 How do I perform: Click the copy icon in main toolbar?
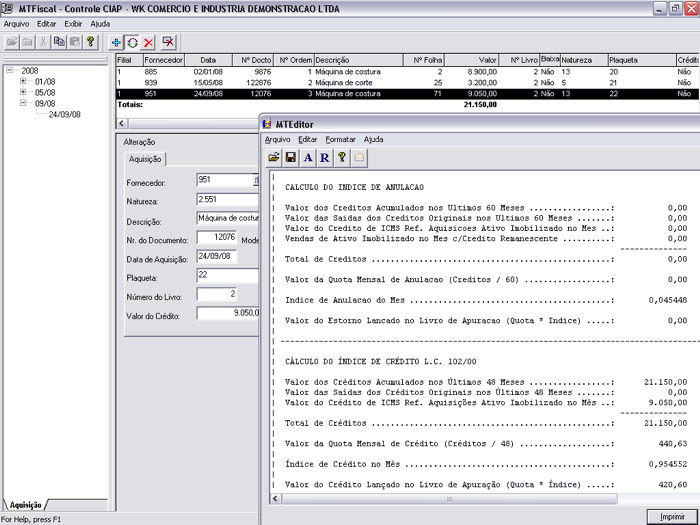[x=59, y=42]
